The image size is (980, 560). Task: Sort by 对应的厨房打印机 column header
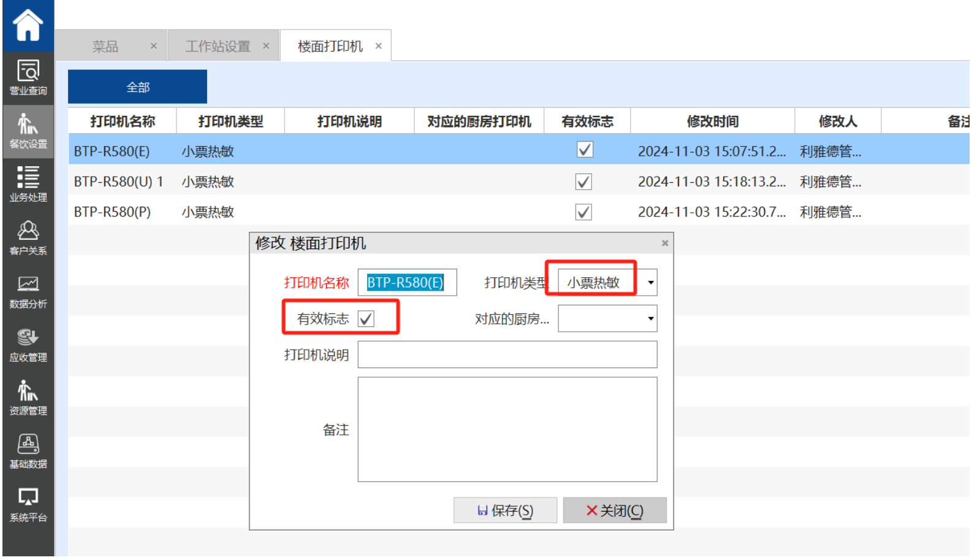[x=479, y=121]
